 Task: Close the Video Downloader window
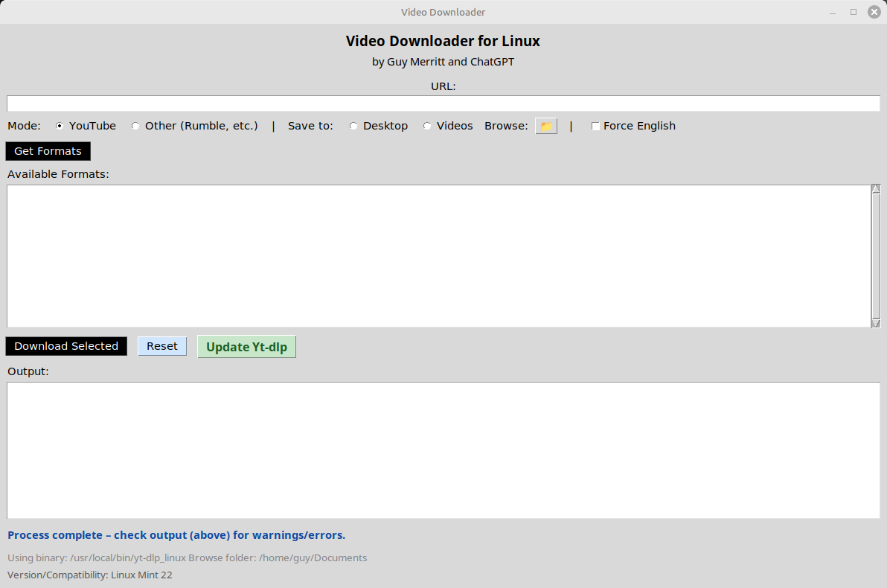pyautogui.click(x=874, y=12)
